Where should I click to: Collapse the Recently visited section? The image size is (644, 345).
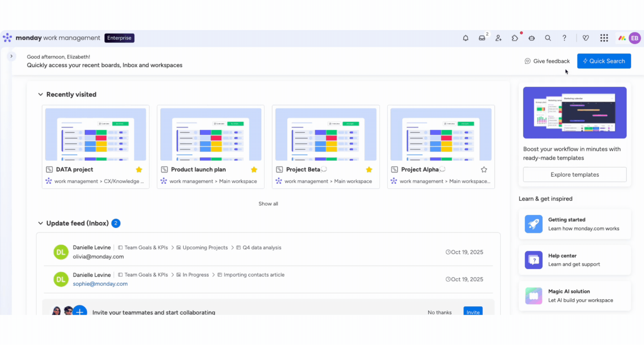(40, 95)
